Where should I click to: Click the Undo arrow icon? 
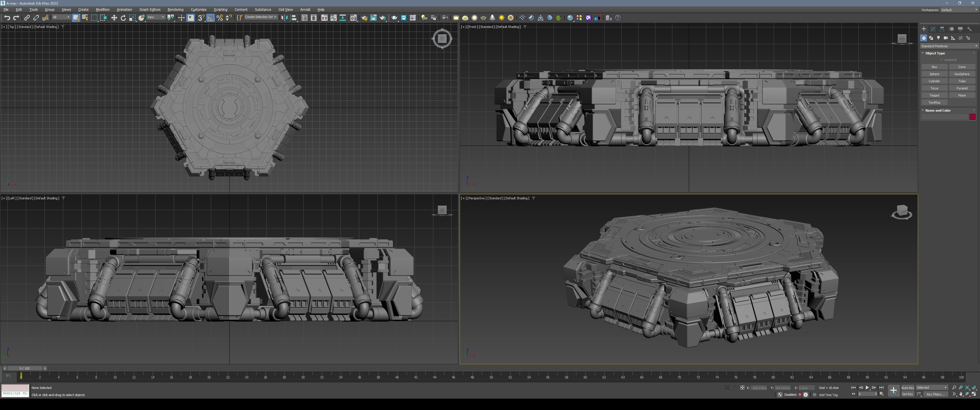7,18
